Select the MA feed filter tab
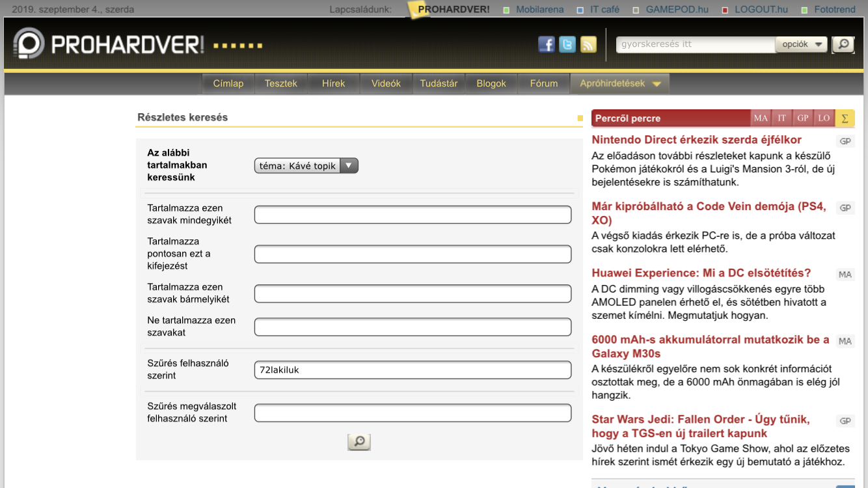 761,118
